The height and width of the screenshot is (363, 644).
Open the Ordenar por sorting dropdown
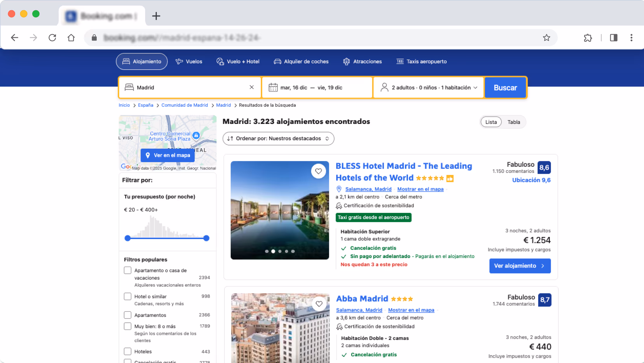tap(278, 138)
